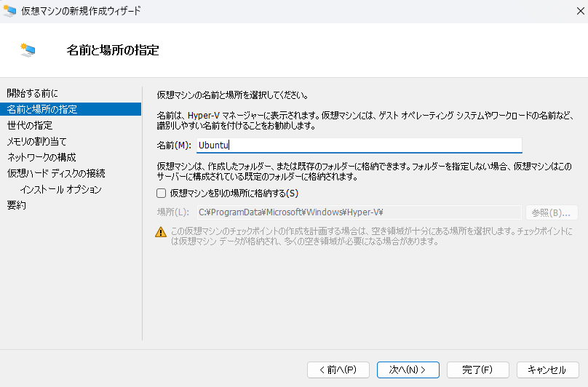Viewport: 588px width, 387px height.
Task: Go to the 世代の指定 step
Action: [29, 125]
